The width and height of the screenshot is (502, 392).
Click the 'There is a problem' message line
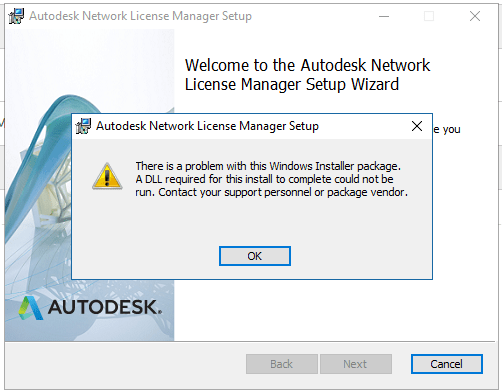[x=268, y=166]
